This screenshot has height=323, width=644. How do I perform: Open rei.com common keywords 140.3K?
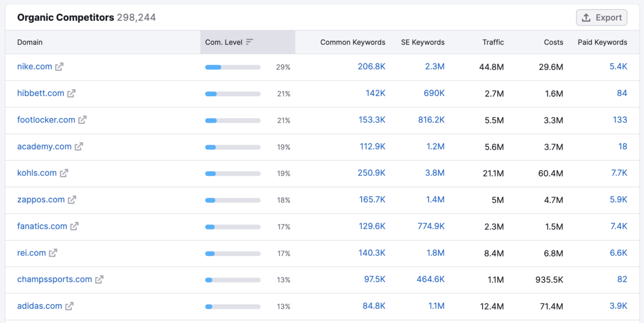(x=372, y=253)
